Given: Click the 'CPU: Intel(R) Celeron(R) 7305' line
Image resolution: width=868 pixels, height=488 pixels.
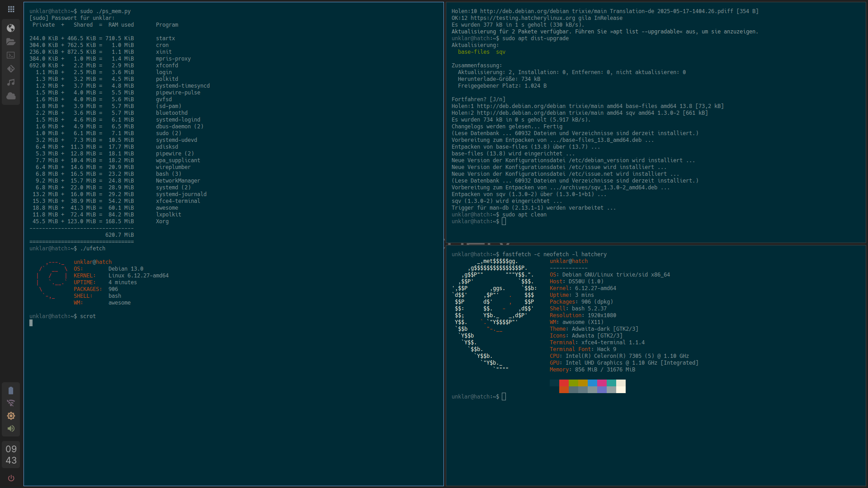Looking at the screenshot, I should [x=619, y=356].
